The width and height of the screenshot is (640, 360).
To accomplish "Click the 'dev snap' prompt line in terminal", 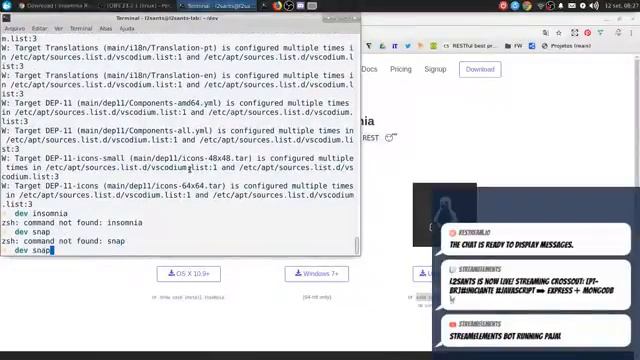I will pyautogui.click(x=32, y=250).
